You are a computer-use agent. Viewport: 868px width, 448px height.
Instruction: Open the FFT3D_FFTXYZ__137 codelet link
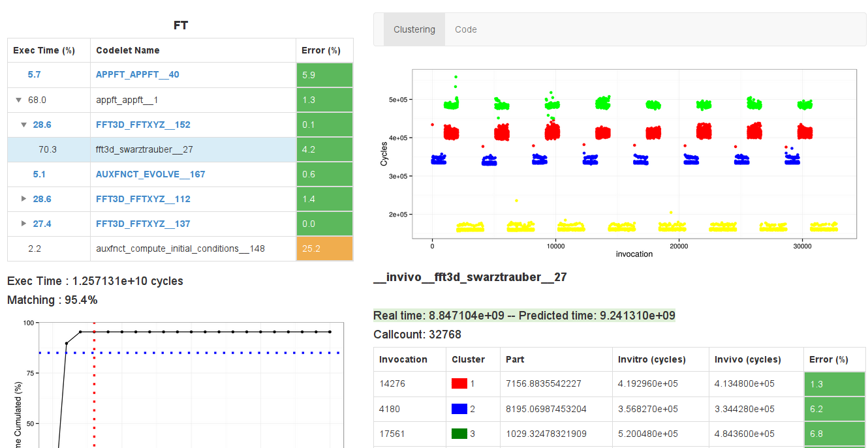[x=143, y=224]
